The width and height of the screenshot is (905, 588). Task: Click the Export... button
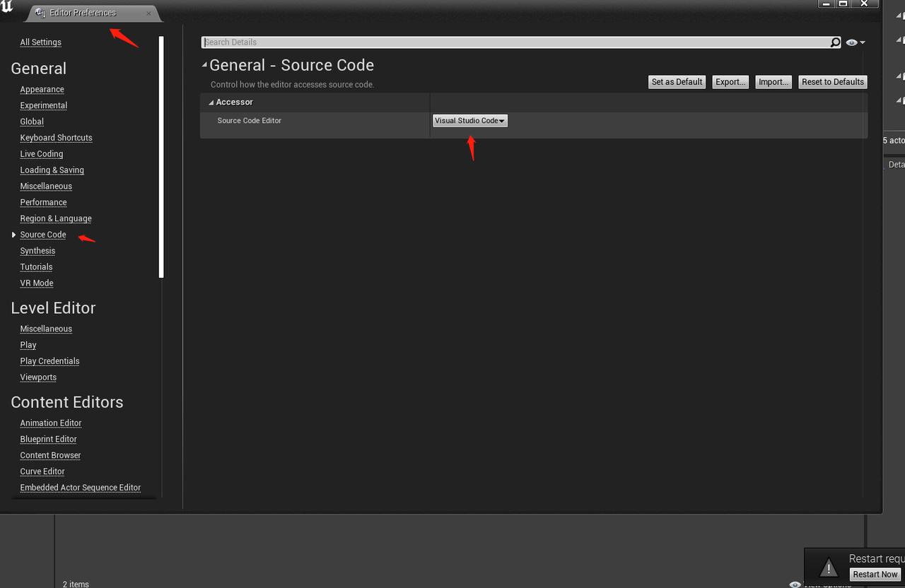coord(730,82)
